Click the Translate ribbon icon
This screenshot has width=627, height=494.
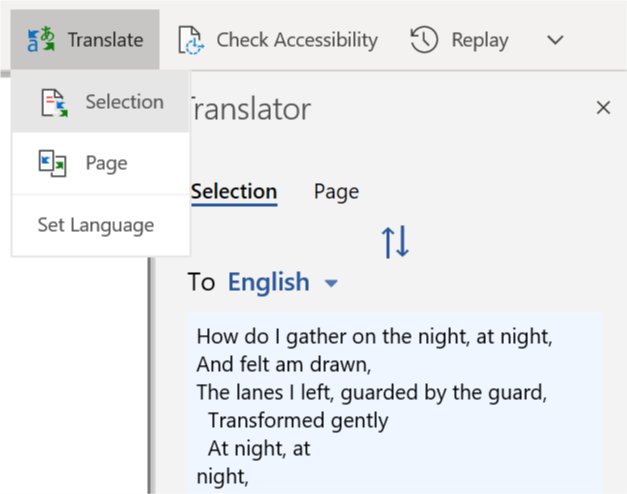[42, 40]
